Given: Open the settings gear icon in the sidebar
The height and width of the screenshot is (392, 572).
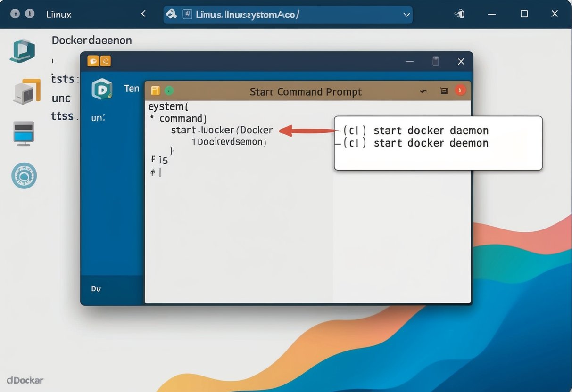Looking at the screenshot, I should point(24,176).
